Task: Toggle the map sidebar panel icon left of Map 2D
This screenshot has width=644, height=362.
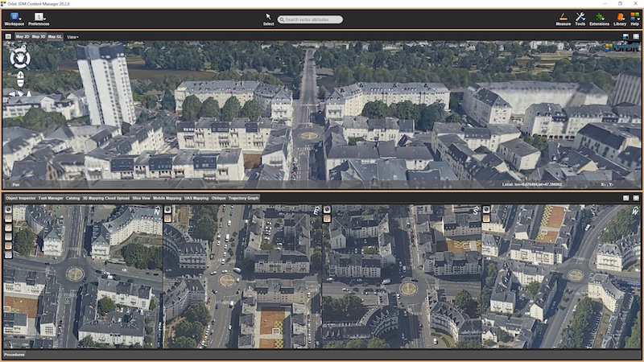Action: [x=8, y=36]
